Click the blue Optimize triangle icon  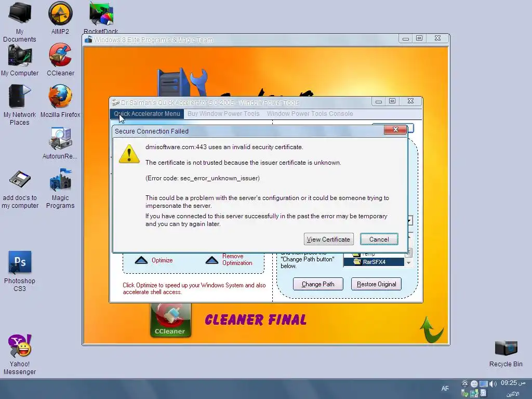pyautogui.click(x=141, y=260)
